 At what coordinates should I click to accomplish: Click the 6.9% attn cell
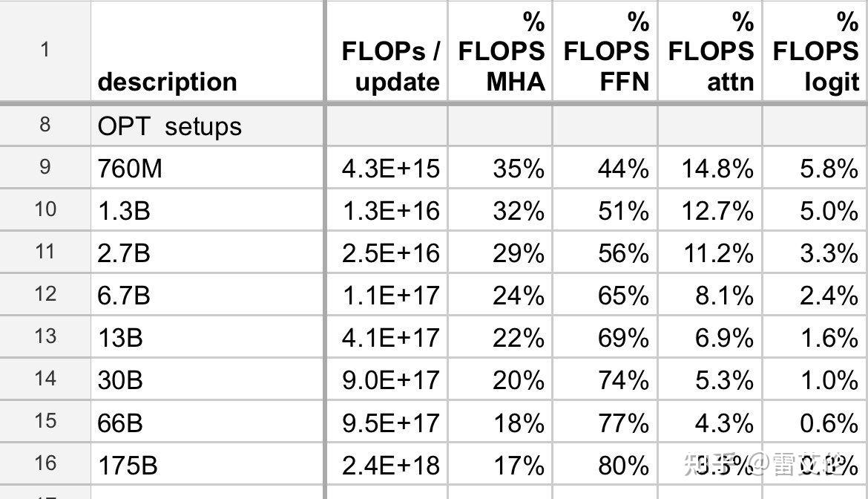709,338
